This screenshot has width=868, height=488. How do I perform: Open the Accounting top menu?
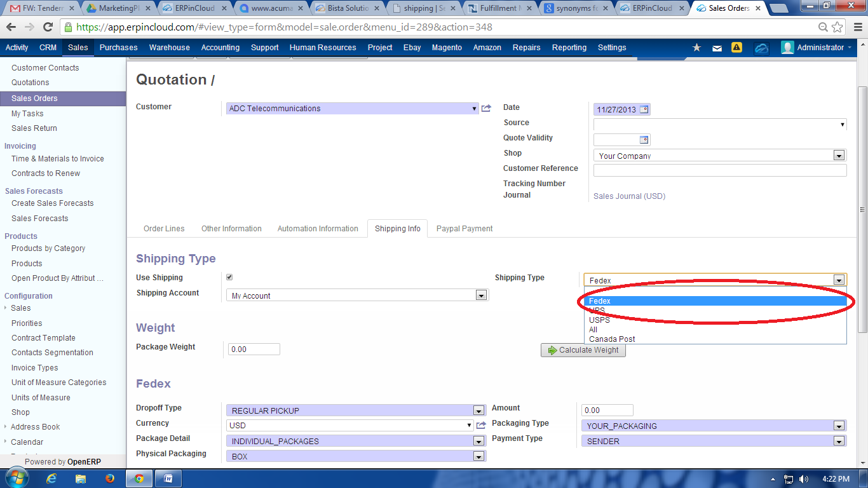point(220,48)
